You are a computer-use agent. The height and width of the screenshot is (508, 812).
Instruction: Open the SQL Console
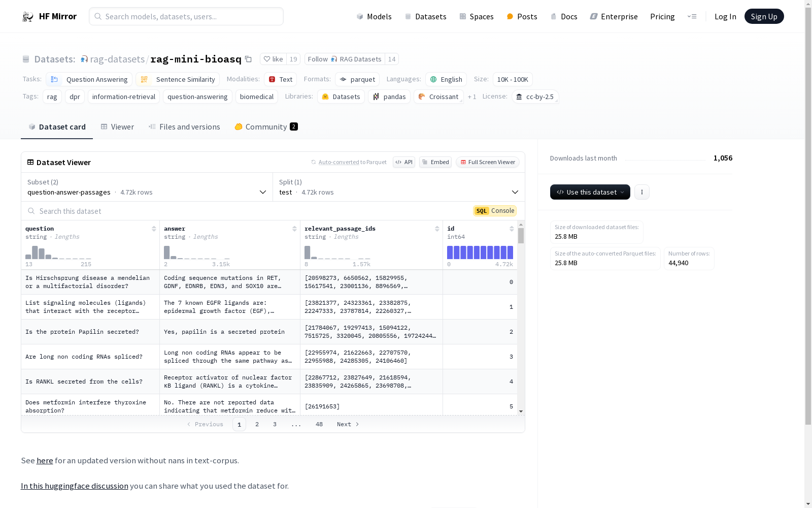pyautogui.click(x=495, y=211)
